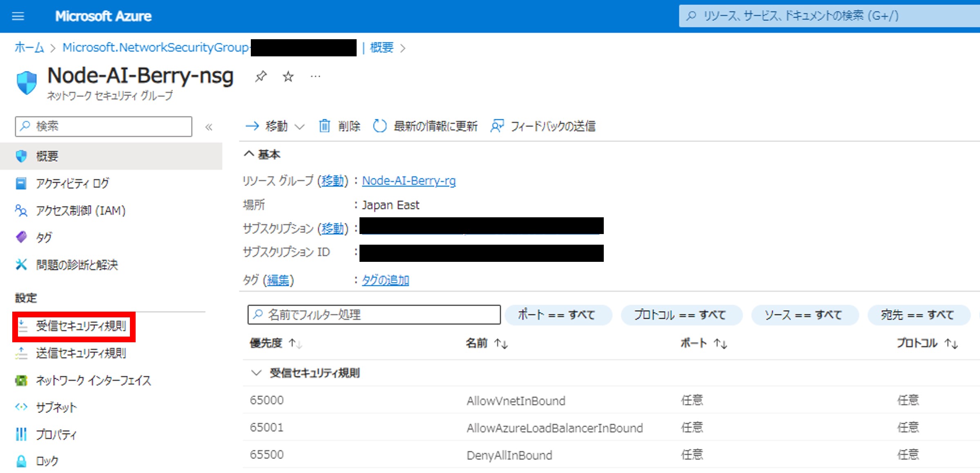980x473 pixels.
Task: Toggle the ポート == すべて filter
Action: click(x=558, y=315)
